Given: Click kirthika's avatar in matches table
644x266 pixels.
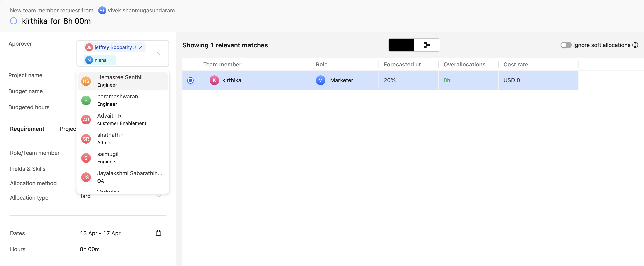Looking at the screenshot, I should coord(214,80).
